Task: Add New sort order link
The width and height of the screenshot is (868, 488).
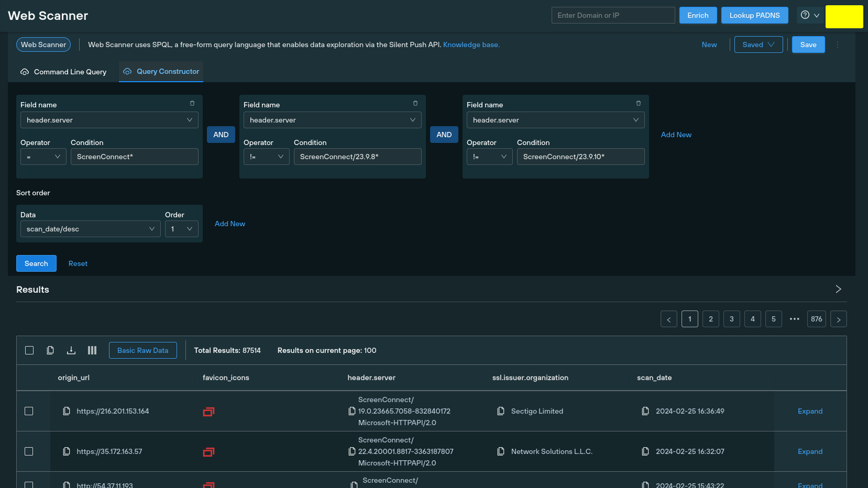Action: pos(230,224)
